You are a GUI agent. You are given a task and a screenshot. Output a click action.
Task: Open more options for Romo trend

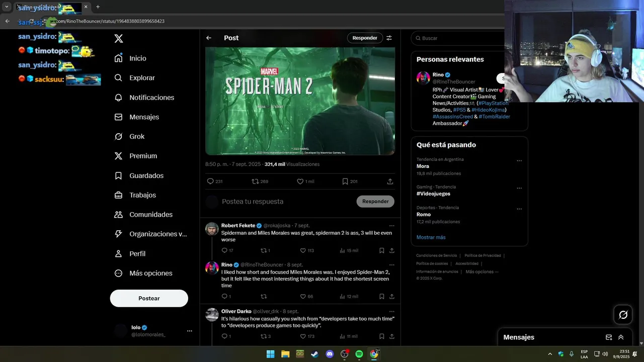[x=519, y=209]
